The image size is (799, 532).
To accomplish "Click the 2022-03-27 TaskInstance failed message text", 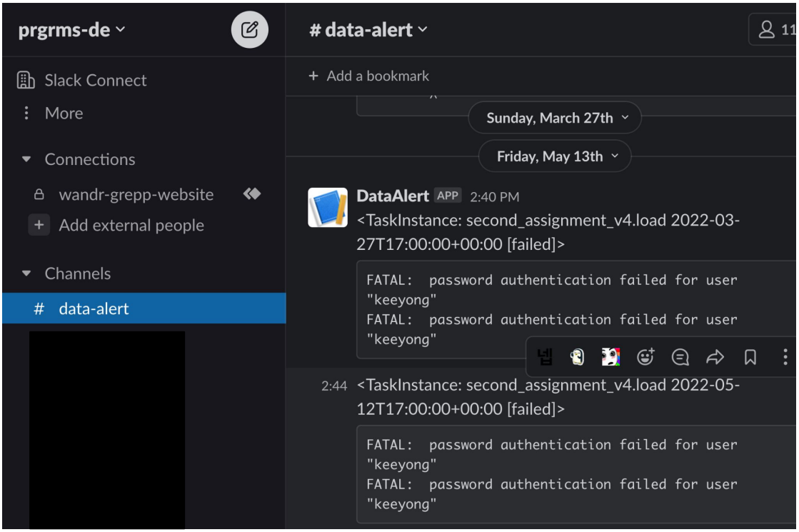I will [548, 232].
